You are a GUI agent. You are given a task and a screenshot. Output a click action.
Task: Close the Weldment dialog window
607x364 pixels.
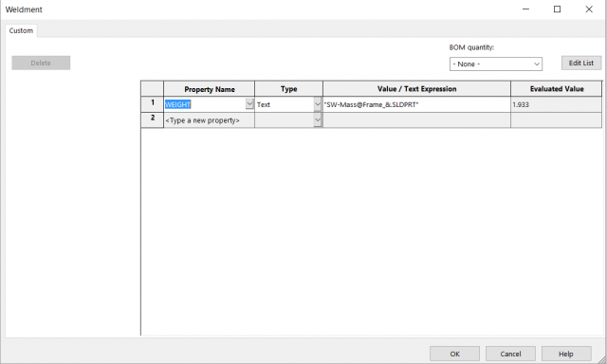(x=589, y=9)
